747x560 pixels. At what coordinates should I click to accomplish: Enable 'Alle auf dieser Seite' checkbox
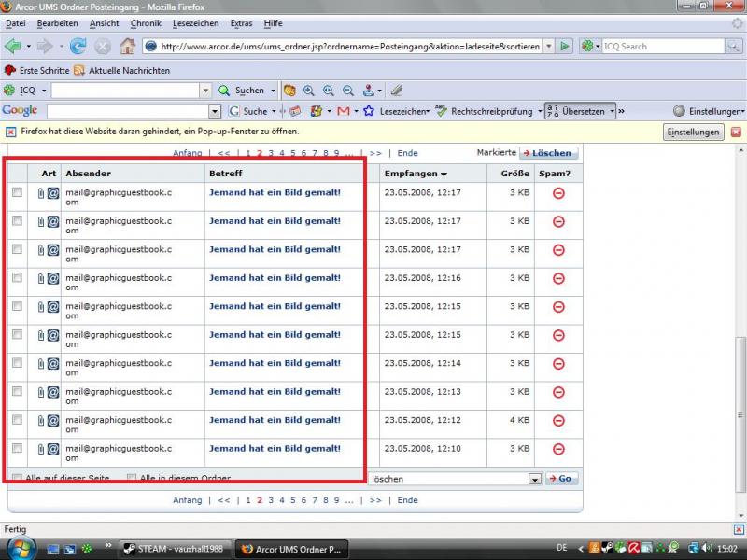(18, 478)
